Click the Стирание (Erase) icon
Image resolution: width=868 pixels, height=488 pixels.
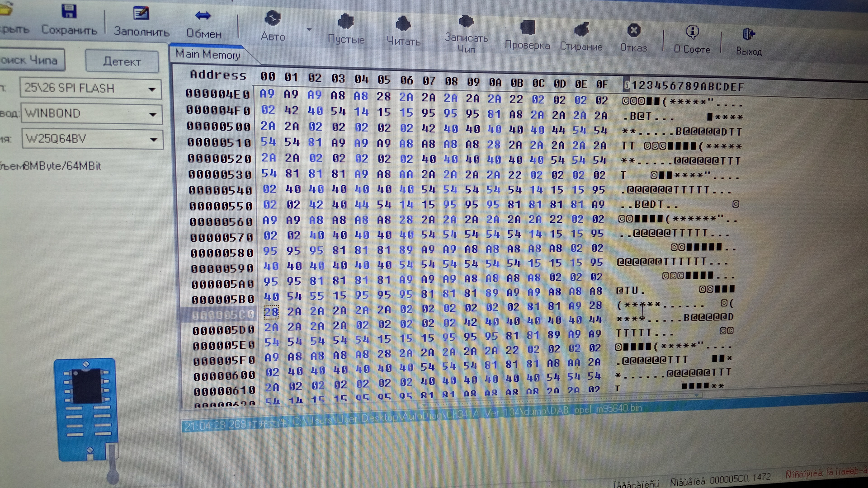pos(581,30)
